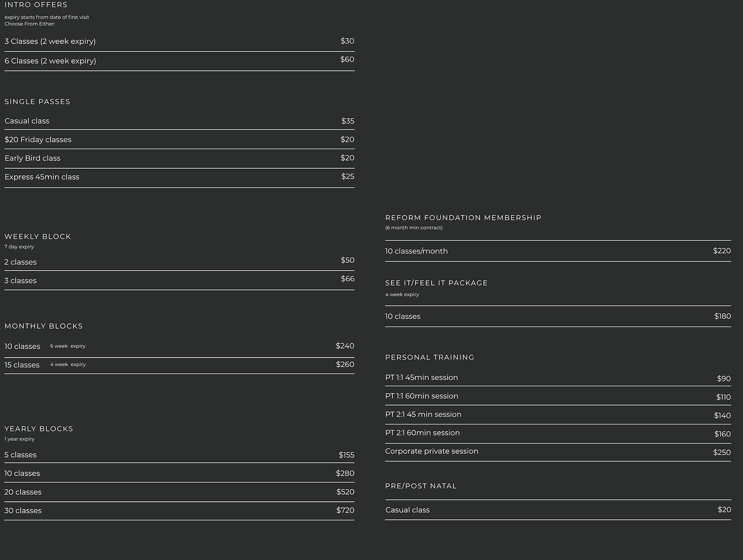Choose the Early Bird class pass
743x560 pixels.
pos(33,158)
